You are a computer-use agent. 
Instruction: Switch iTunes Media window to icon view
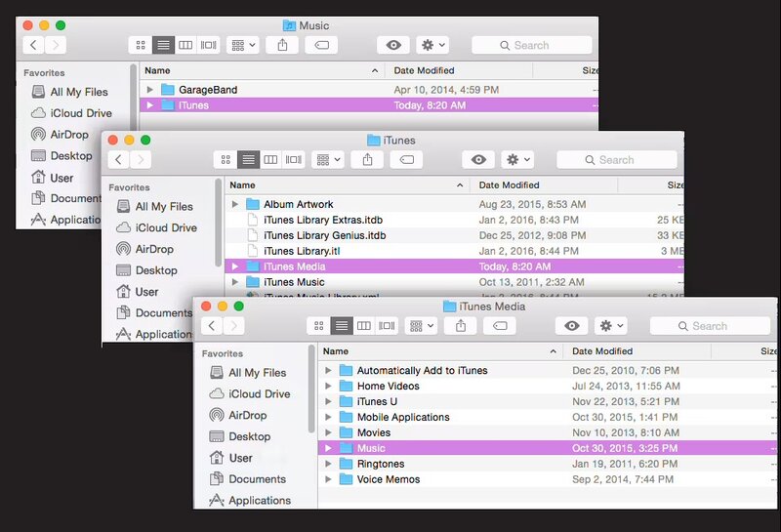[x=319, y=326]
